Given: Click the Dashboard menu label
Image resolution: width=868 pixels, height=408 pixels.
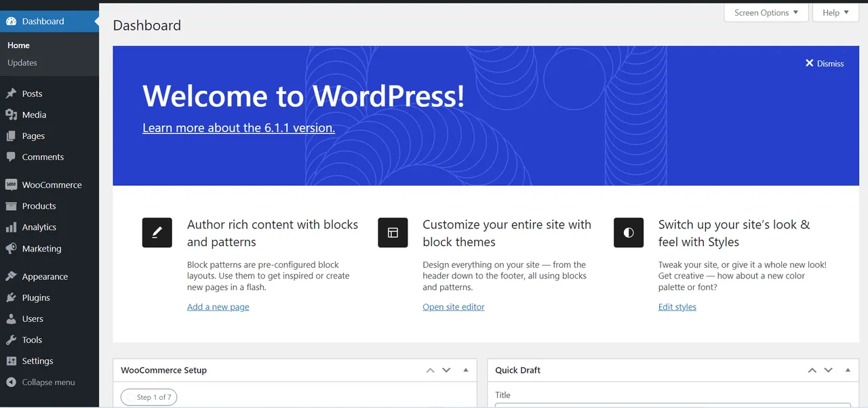Looking at the screenshot, I should [43, 21].
